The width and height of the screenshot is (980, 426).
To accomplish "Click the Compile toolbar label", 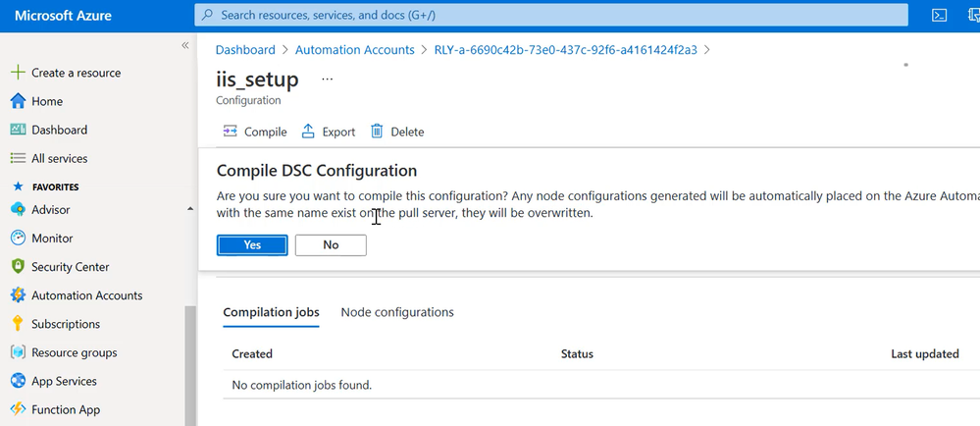I will [266, 132].
